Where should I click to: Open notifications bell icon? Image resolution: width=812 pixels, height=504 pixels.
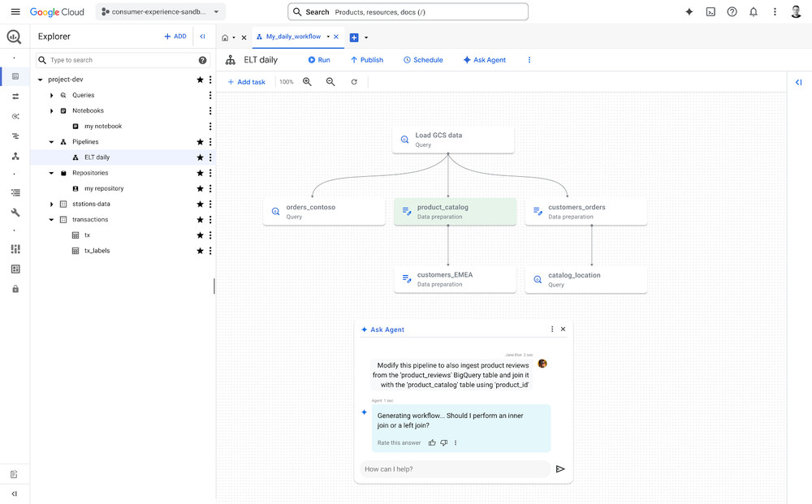tap(754, 12)
